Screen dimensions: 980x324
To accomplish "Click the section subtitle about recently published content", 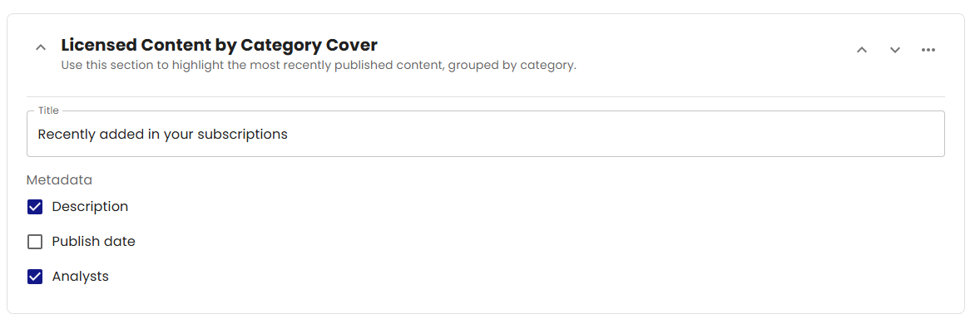I will [319, 65].
